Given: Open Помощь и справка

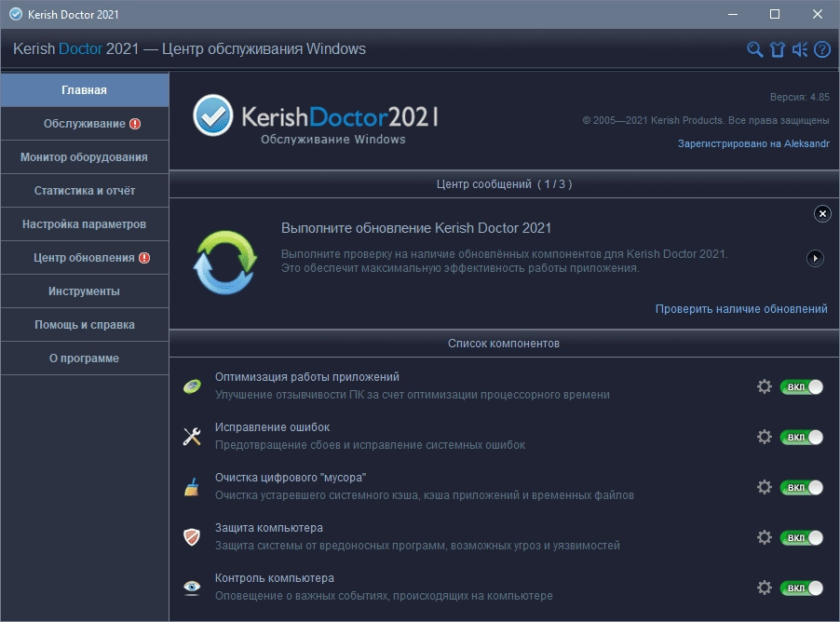Looking at the screenshot, I should 85,325.
